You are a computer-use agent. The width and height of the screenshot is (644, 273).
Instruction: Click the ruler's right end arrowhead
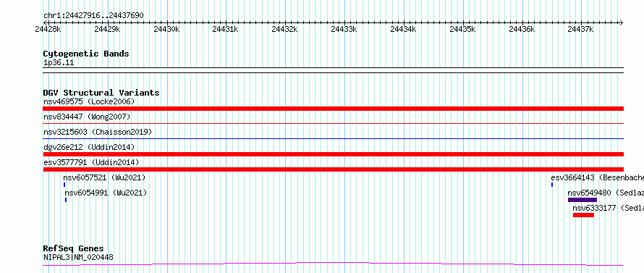[x=622, y=22]
